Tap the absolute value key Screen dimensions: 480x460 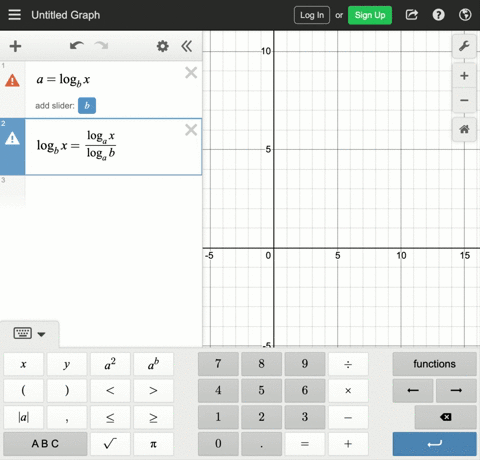(23, 417)
